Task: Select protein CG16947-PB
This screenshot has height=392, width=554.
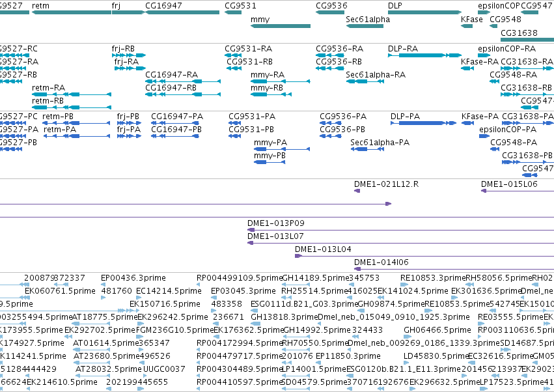Action: coord(175,136)
